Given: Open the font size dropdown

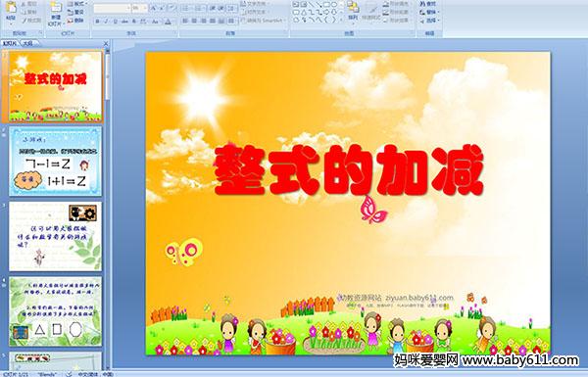Looking at the screenshot, I should pos(140,8).
